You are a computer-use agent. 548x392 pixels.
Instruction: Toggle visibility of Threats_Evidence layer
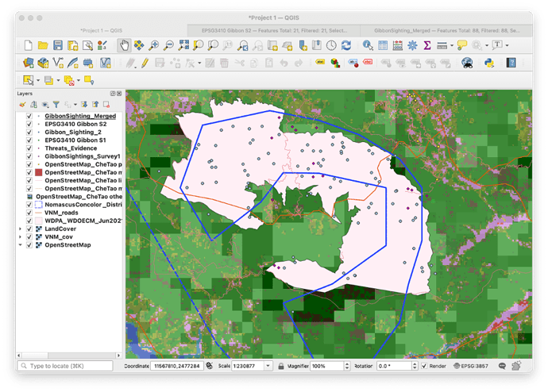[29, 148]
